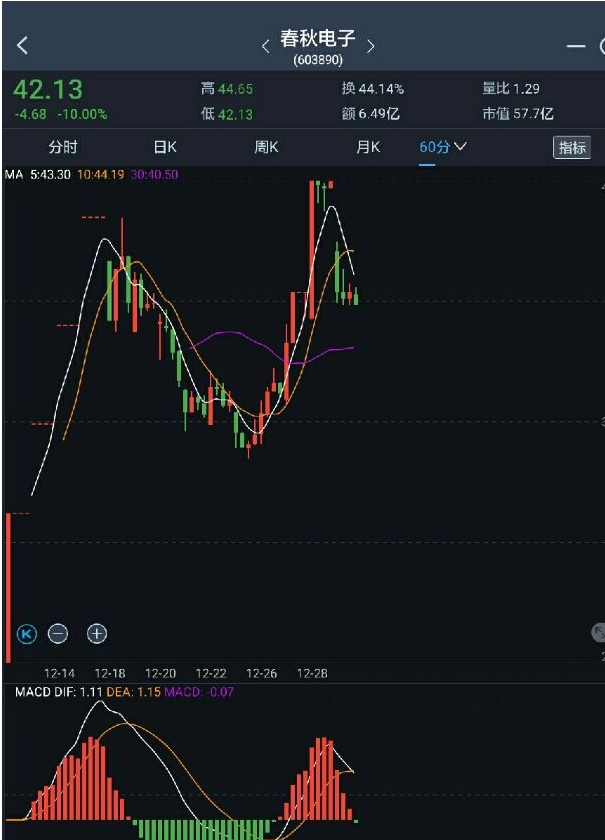Viewport: 605px width, 840px height.
Task: Open the 月K tab
Action: tap(368, 147)
